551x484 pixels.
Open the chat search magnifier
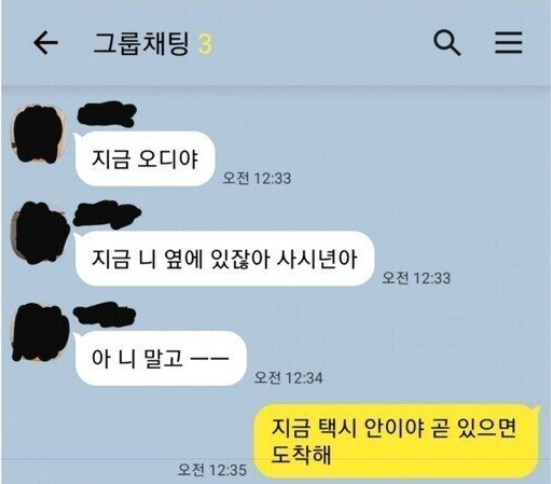click(447, 43)
